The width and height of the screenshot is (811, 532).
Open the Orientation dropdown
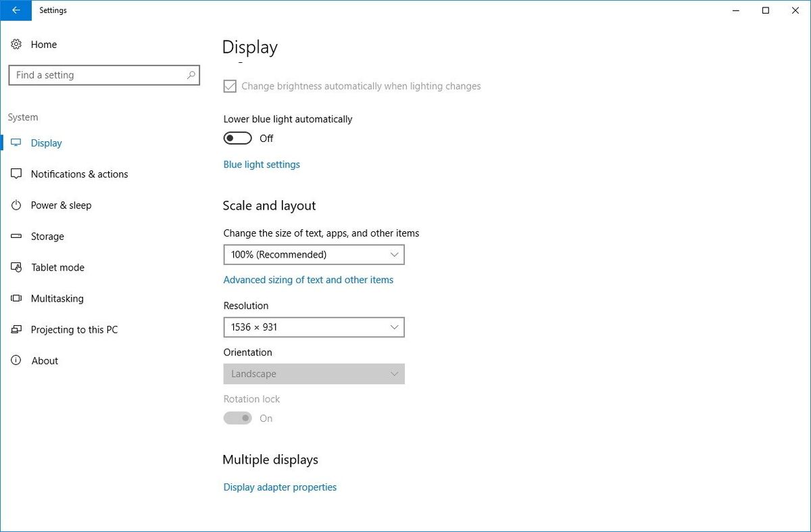pyautogui.click(x=314, y=374)
